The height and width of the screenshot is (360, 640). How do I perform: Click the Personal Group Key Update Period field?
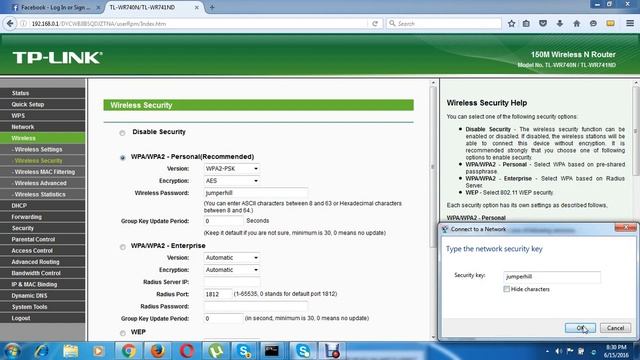tap(223, 221)
